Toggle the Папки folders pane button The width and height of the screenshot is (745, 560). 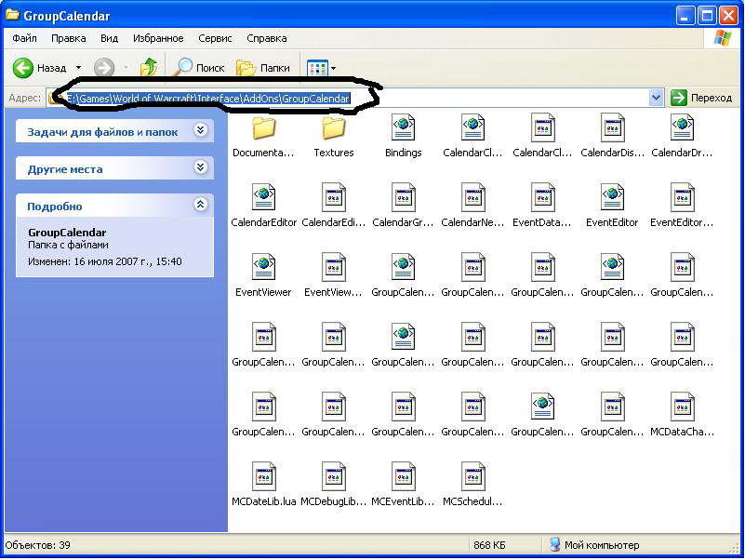point(263,68)
